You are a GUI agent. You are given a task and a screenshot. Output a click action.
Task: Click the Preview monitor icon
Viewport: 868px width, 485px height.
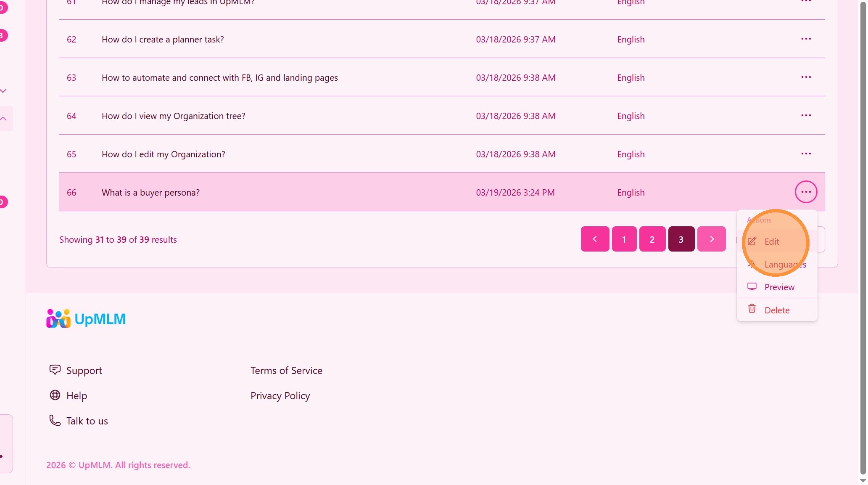(752, 287)
